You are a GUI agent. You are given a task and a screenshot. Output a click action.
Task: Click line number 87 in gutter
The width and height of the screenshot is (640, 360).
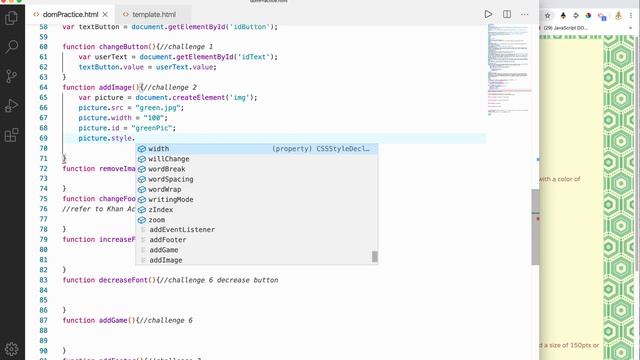click(43, 320)
